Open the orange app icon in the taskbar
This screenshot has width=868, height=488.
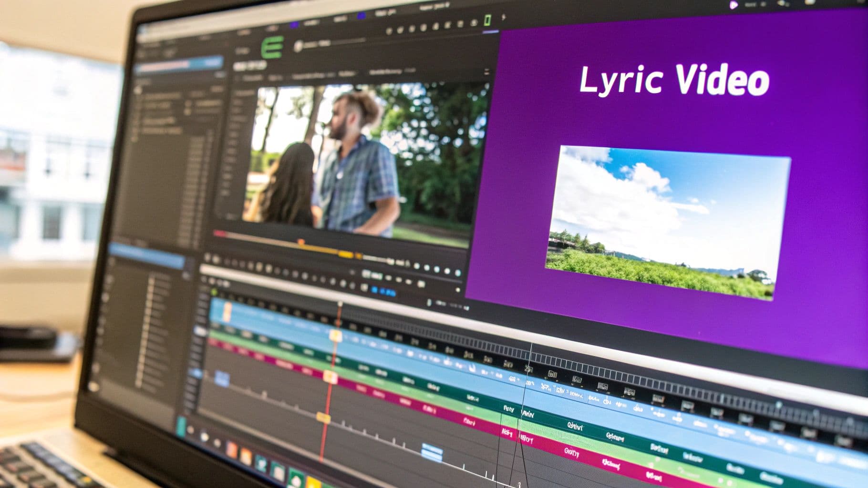tap(231, 448)
